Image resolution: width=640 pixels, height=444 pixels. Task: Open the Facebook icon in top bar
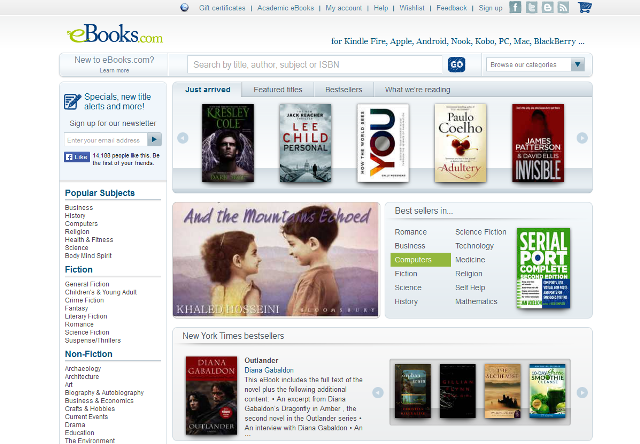(x=515, y=7)
